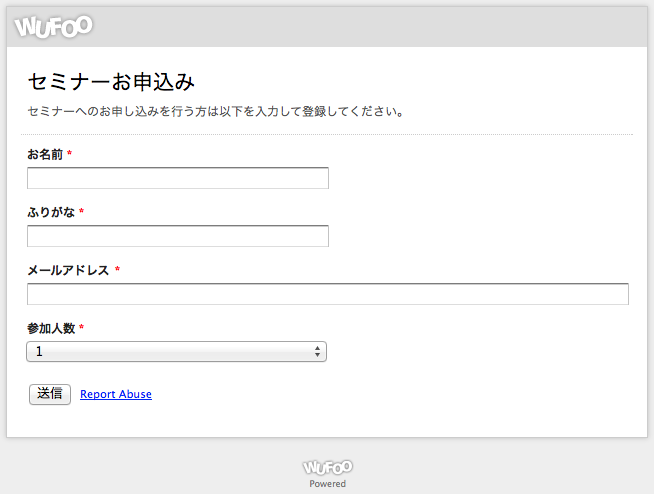Click the red asterisk beside お名前
This screenshot has width=654, height=494.
point(70,155)
